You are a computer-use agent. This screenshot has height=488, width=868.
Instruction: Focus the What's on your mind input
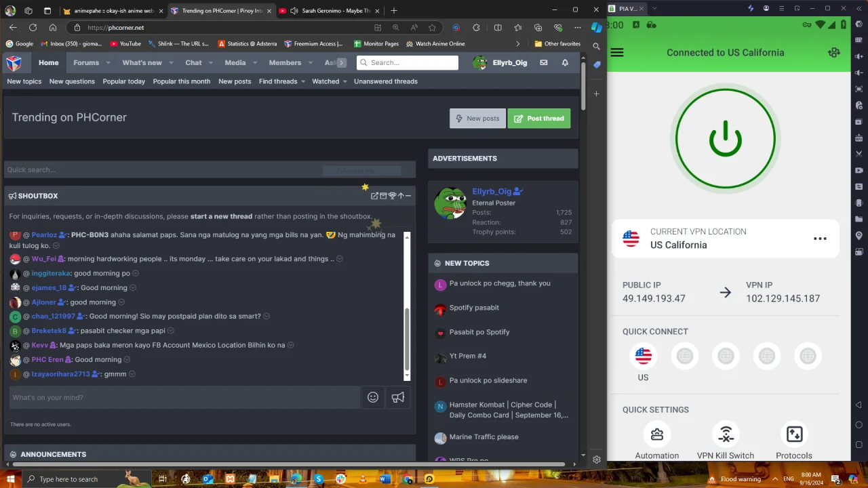184,397
